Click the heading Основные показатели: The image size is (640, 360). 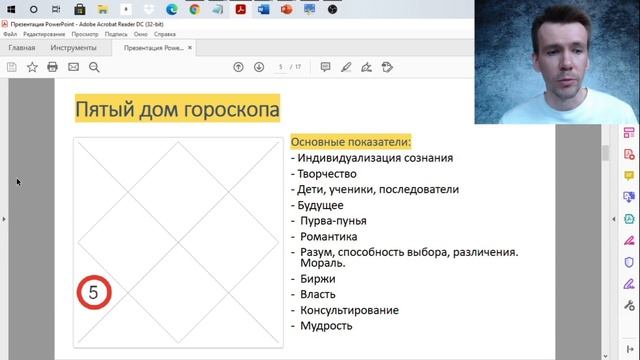point(351,142)
